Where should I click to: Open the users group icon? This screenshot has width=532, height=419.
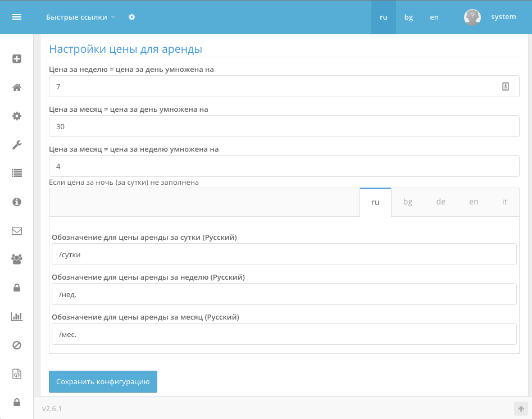pyautogui.click(x=17, y=259)
